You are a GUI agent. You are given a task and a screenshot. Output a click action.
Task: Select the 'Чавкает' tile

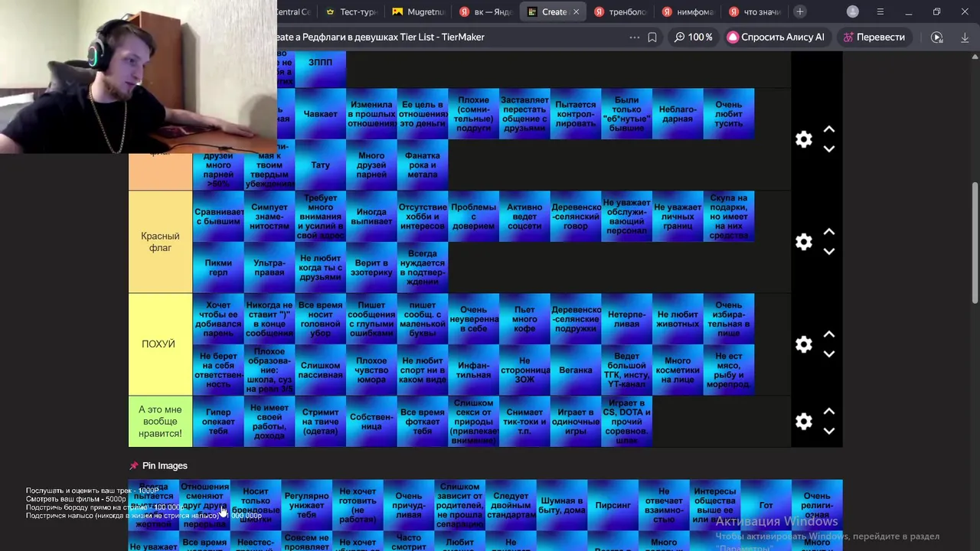tap(320, 114)
